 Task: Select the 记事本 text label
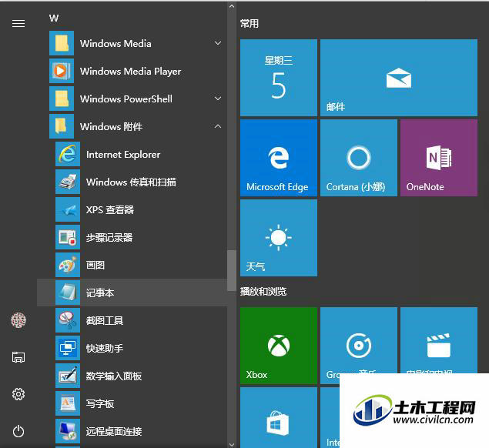(x=100, y=293)
